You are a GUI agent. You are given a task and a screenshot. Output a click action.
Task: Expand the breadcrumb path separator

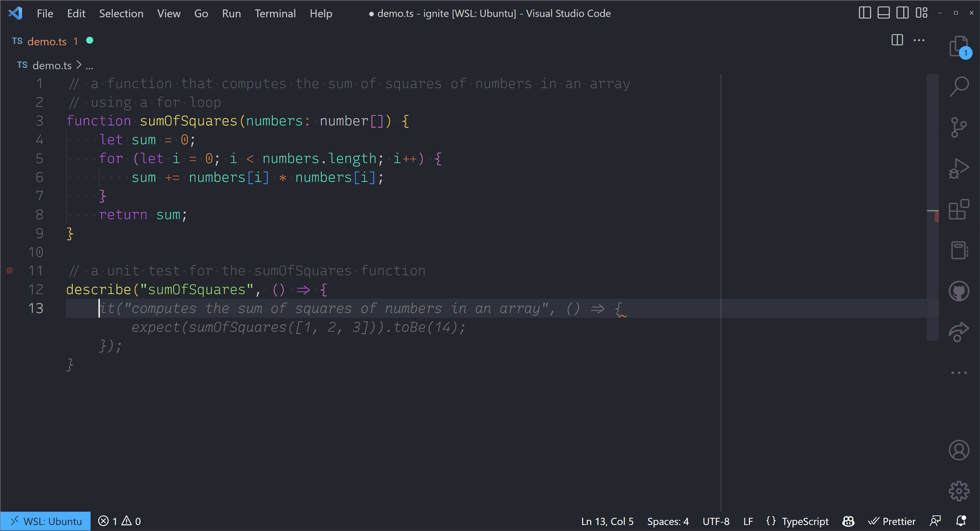pos(78,65)
